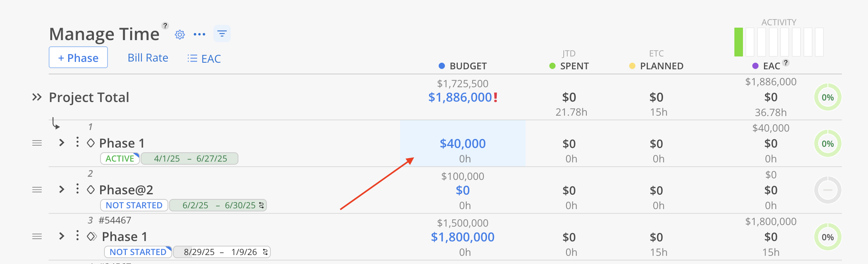Image resolution: width=868 pixels, height=264 pixels.
Task: Click help icon next to EAC header
Action: click(786, 63)
